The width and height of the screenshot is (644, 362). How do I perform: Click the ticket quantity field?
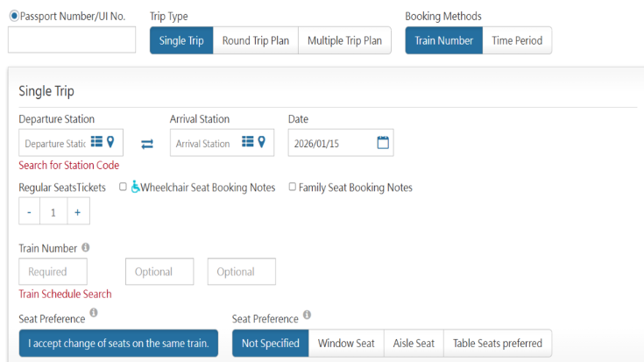click(x=53, y=211)
